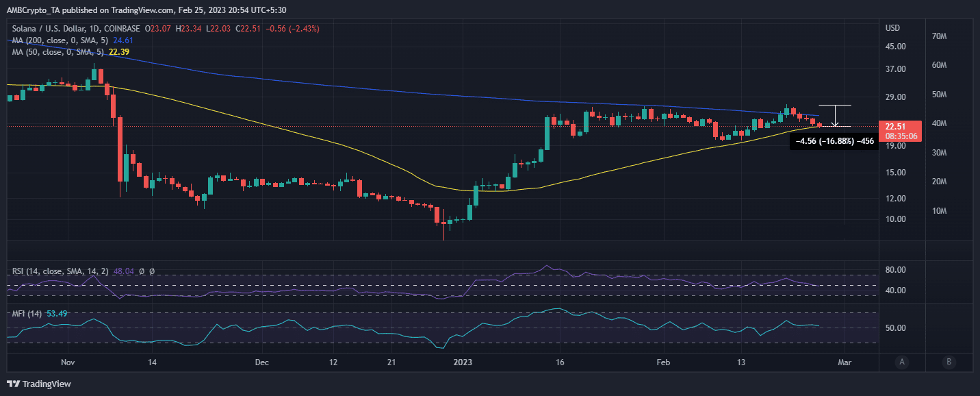Click the 29.00 price axis label
The width and height of the screenshot is (980, 396).
click(896, 97)
